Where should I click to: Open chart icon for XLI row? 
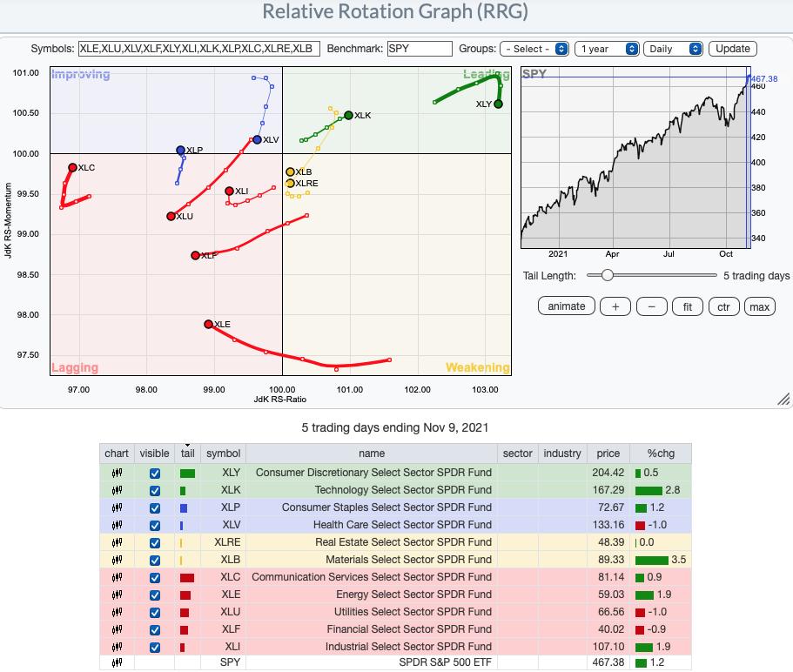click(117, 647)
